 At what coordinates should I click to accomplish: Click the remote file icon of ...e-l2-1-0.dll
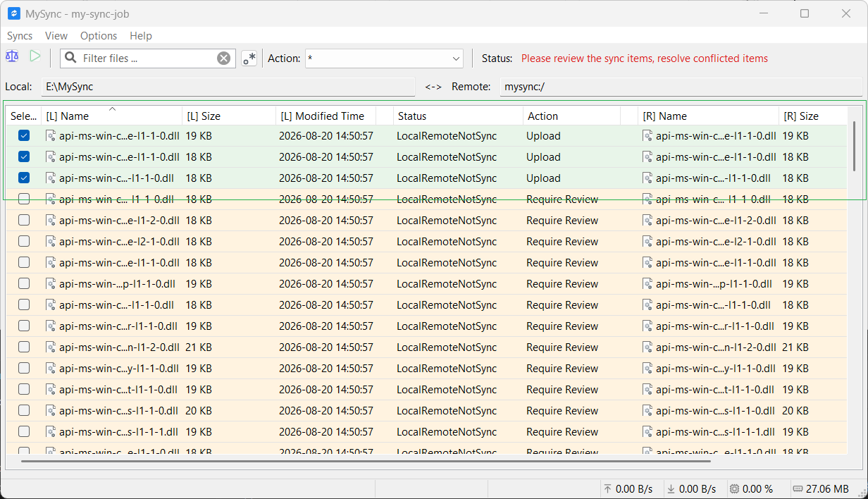coord(647,242)
